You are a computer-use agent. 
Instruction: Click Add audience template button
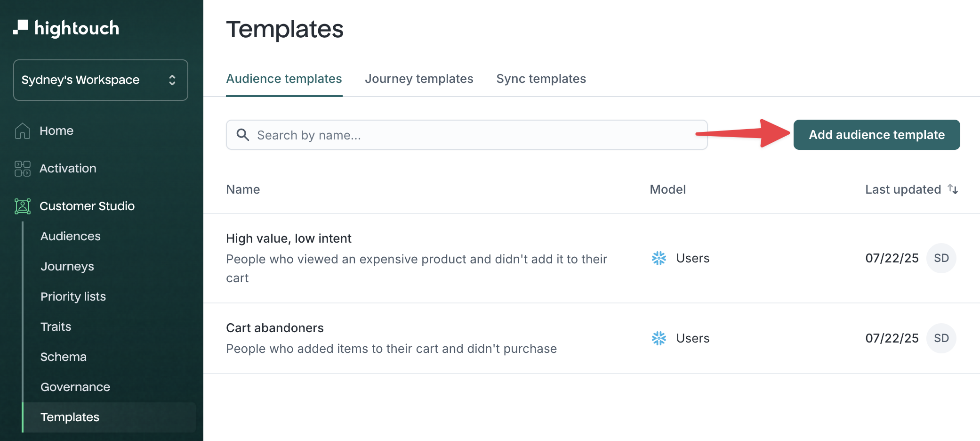click(x=876, y=135)
